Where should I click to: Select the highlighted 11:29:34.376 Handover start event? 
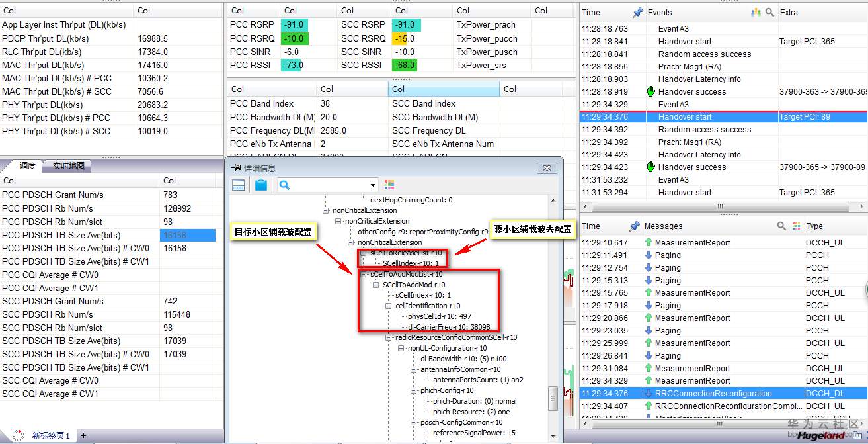pyautogui.click(x=724, y=117)
